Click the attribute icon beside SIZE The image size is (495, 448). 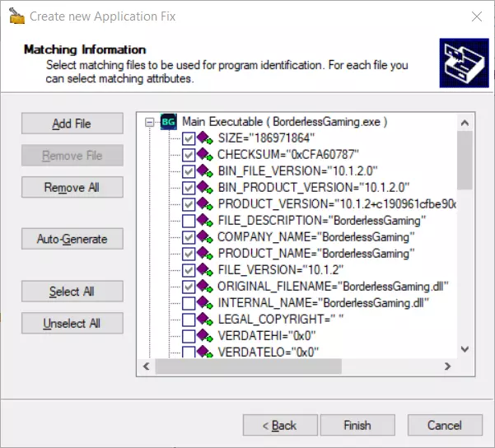[204, 138]
